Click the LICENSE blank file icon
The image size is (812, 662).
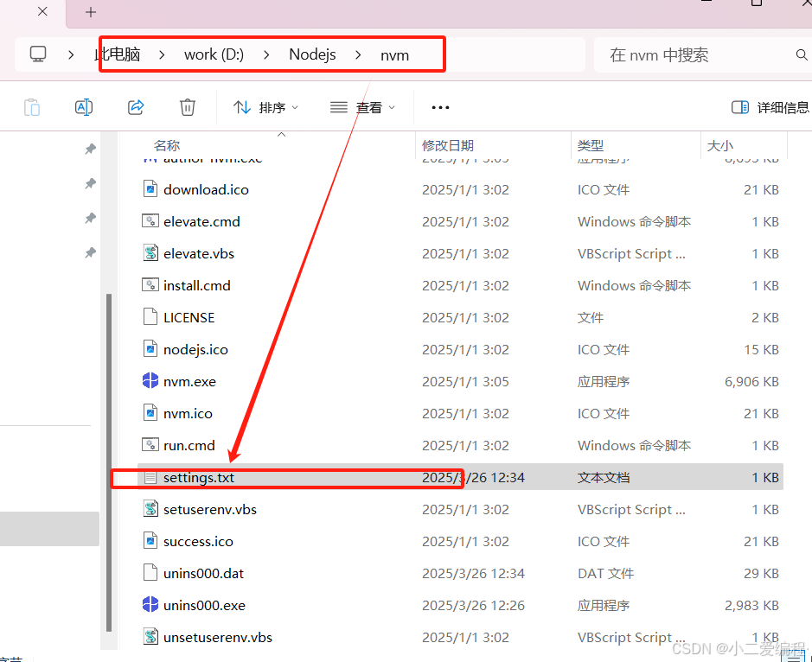coord(150,317)
